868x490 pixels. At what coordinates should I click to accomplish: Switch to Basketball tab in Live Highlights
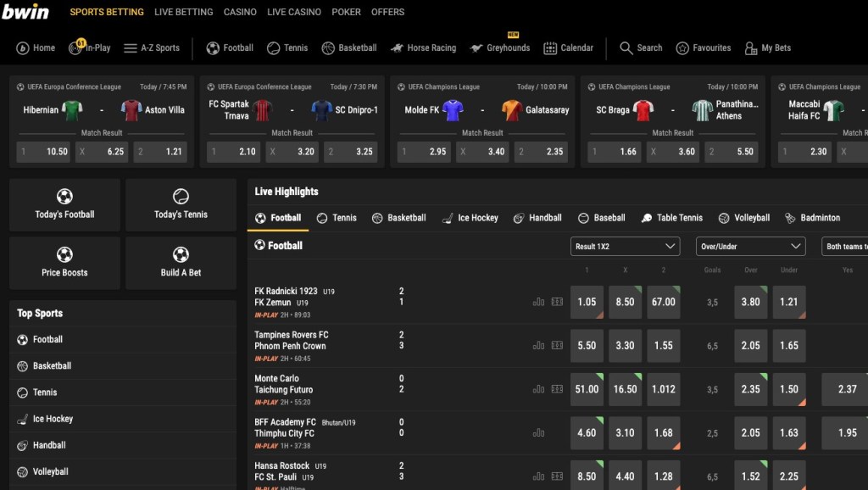(398, 218)
